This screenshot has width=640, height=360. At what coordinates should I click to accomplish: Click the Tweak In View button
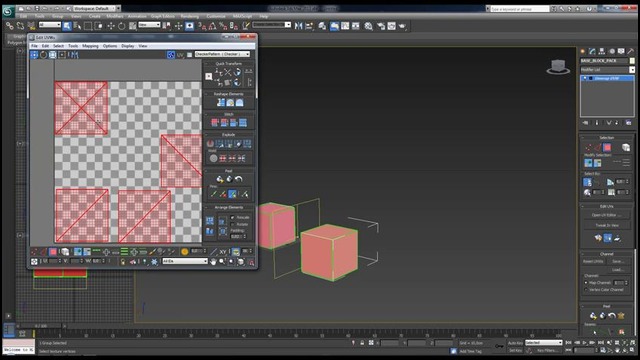click(x=607, y=225)
